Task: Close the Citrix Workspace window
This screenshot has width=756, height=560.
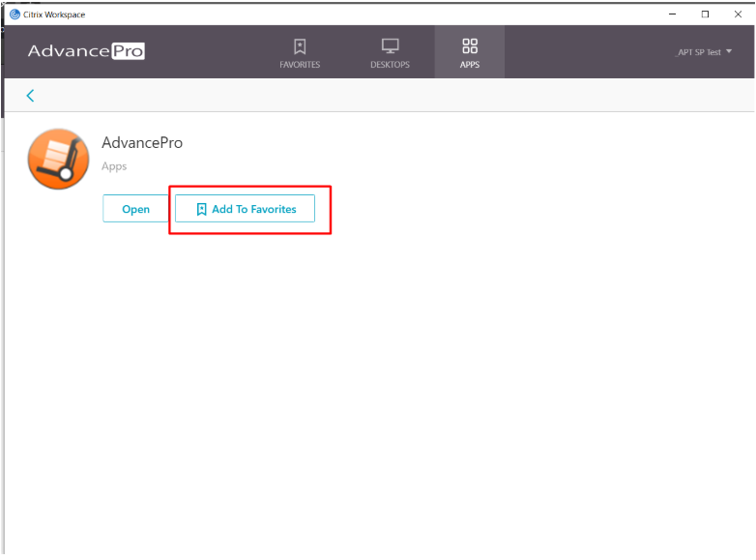Action: (737, 14)
